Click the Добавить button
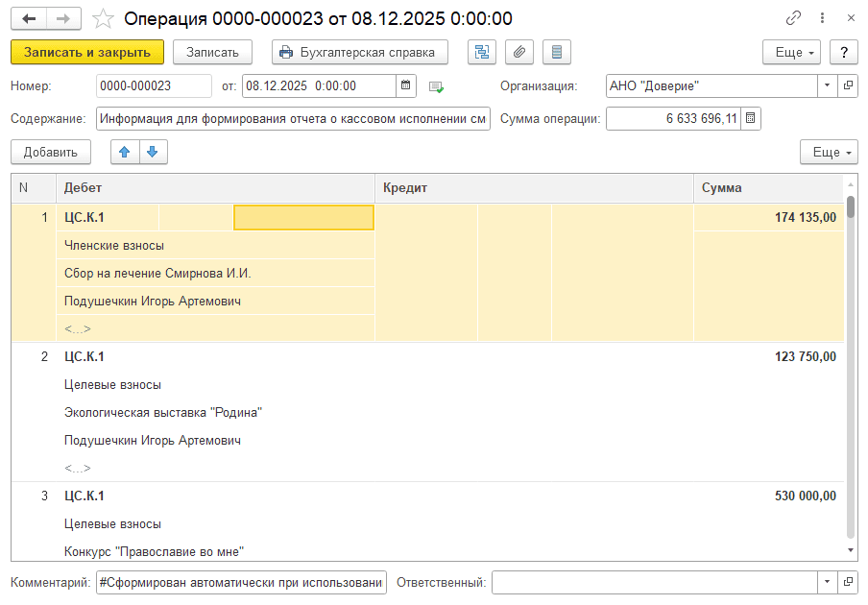The width and height of the screenshot is (868, 605). (x=51, y=152)
